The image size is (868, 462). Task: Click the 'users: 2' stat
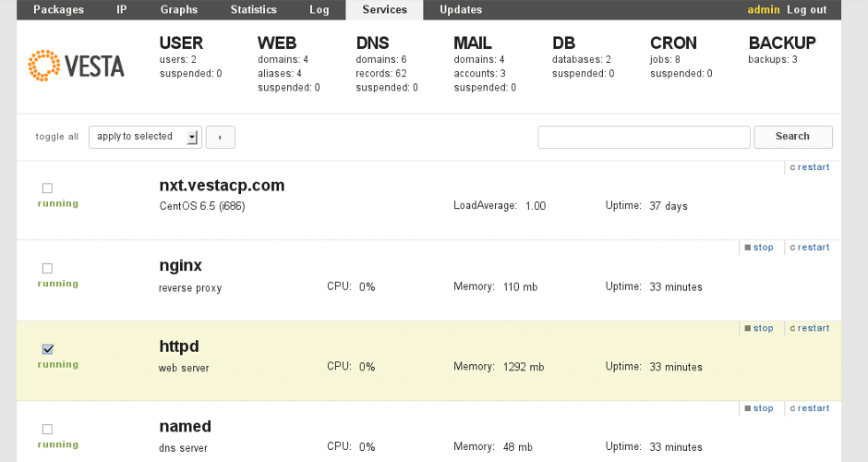(x=177, y=60)
